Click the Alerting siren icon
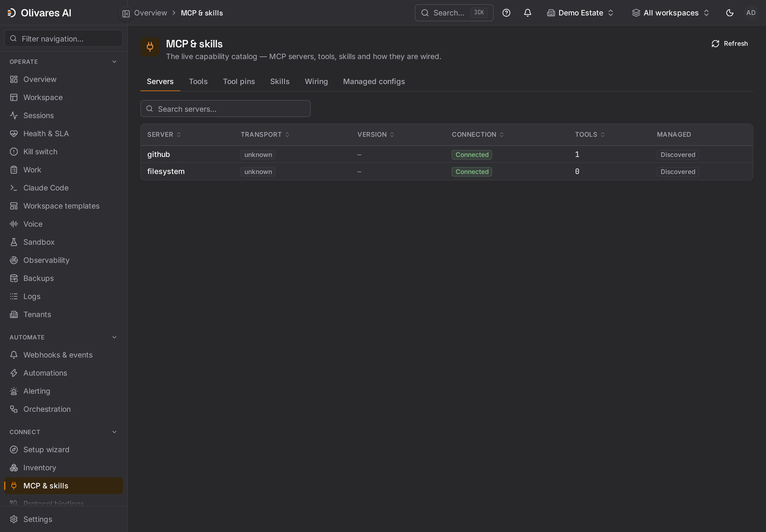 pyautogui.click(x=14, y=391)
